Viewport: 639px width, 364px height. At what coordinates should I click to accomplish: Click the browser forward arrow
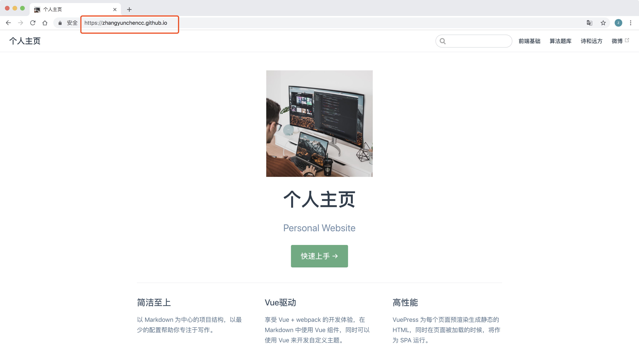[21, 23]
